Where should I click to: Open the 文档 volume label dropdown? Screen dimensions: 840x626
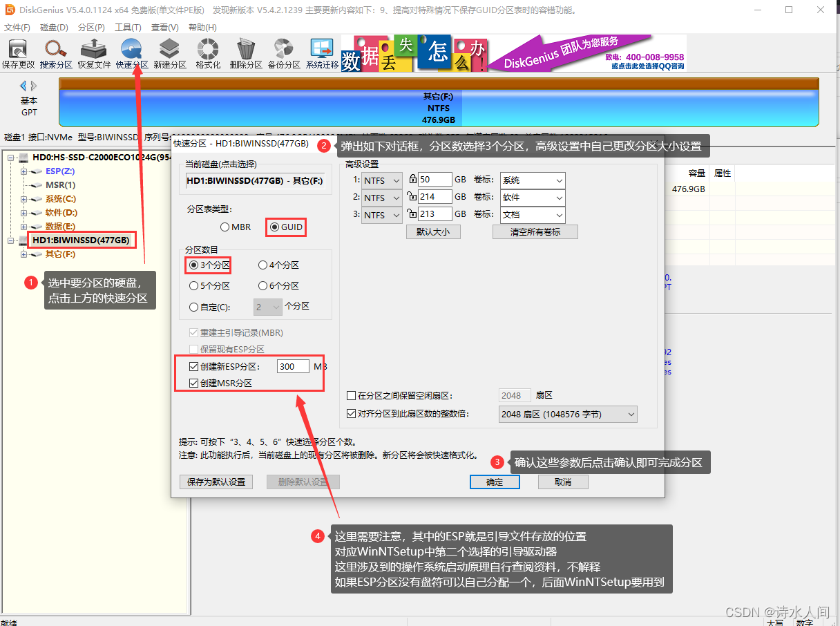point(533,215)
